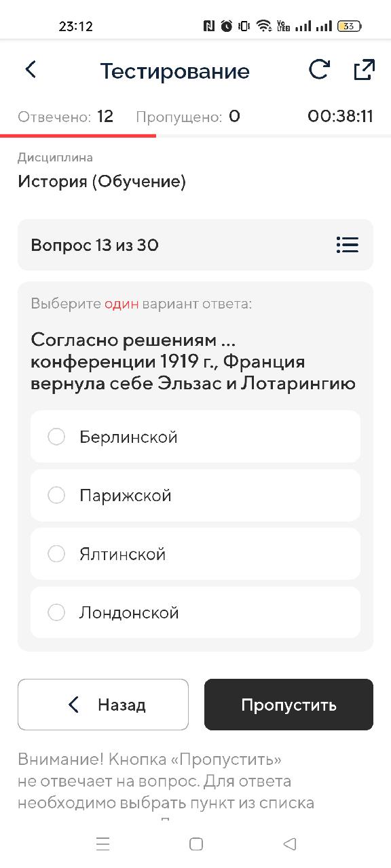Viewport: 391px width, 868px height.
Task: Tap the Отвечено: 12 counter
Action: (66, 117)
